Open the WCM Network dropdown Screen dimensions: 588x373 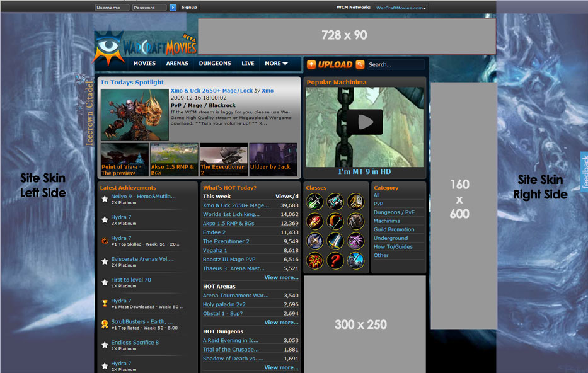tap(401, 8)
